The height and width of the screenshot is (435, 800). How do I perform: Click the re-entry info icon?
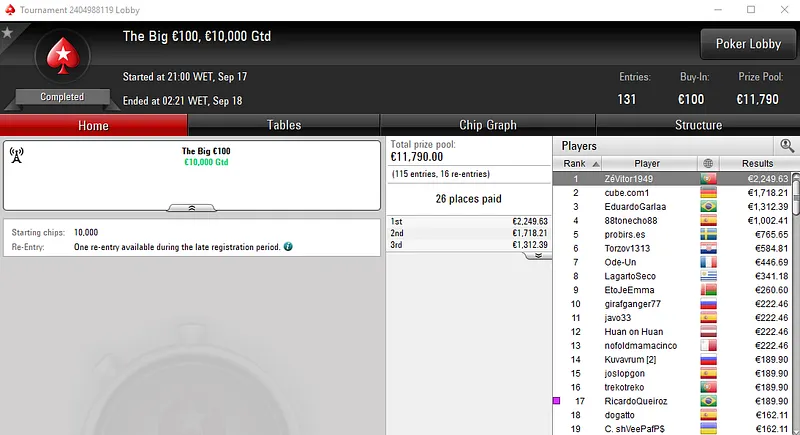click(288, 247)
